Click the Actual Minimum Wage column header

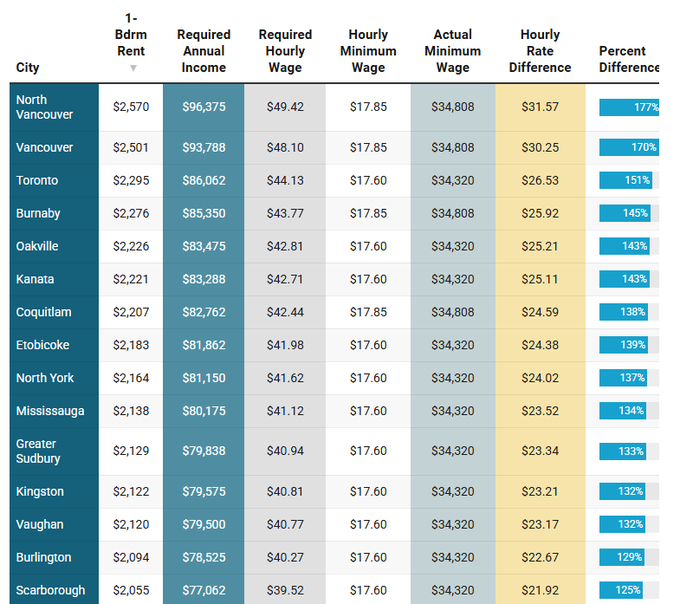click(x=452, y=51)
